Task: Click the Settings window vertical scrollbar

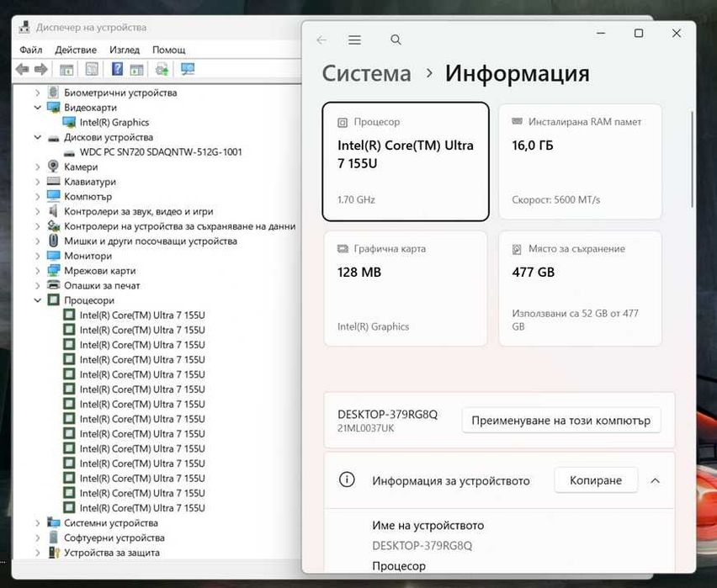Action: [692, 159]
